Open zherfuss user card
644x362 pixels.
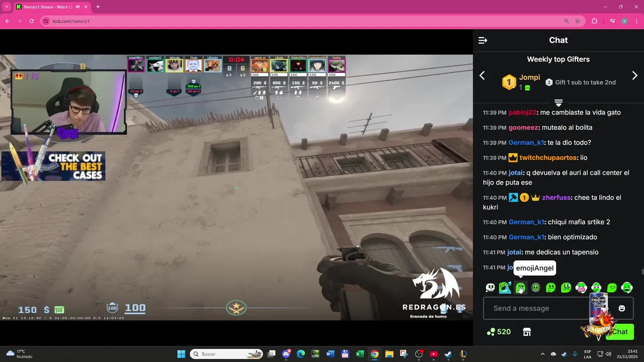pos(556,198)
